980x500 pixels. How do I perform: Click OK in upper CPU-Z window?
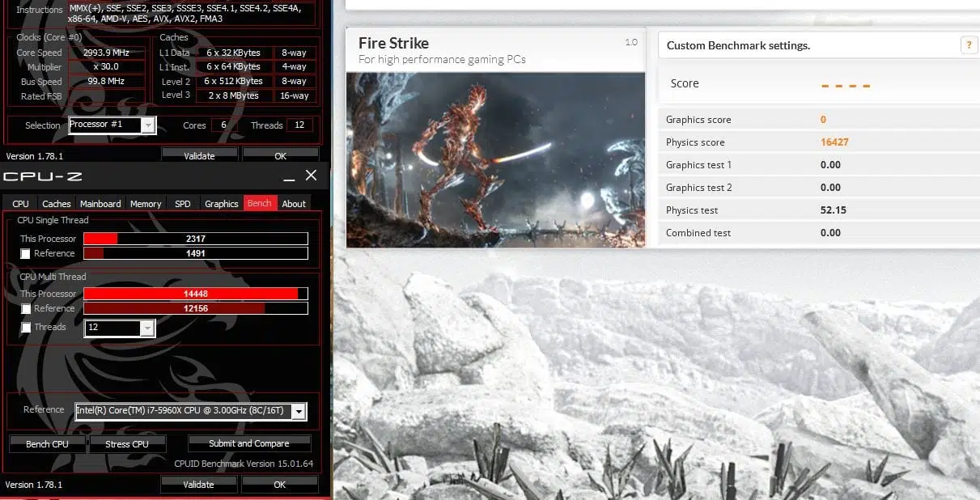click(x=280, y=155)
